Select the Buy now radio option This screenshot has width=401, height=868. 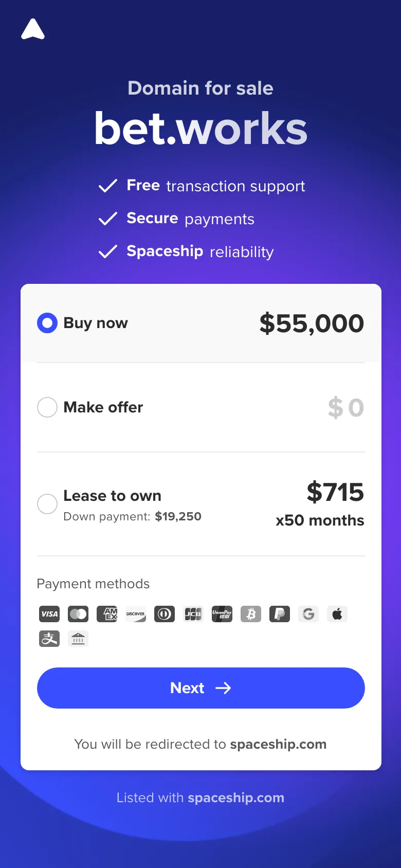point(47,323)
